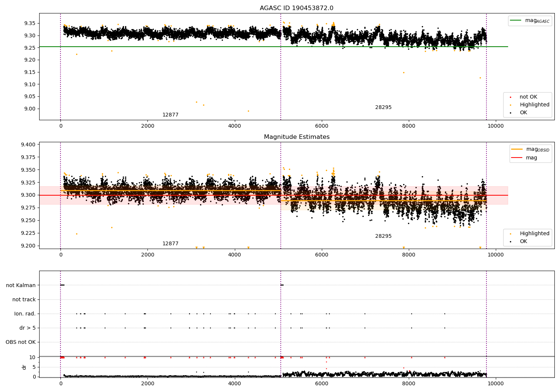
Task: Click the '9.30' y-axis tick label
Action: pyautogui.click(x=30, y=36)
